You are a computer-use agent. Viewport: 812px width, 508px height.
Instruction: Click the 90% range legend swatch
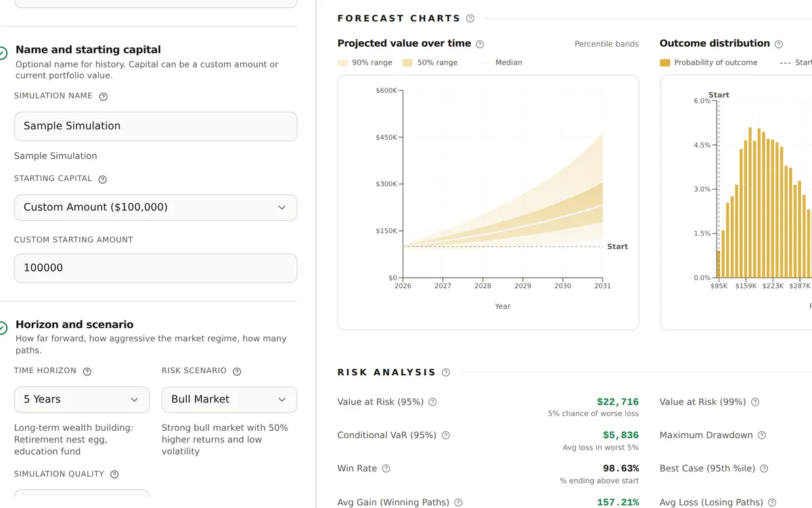342,62
